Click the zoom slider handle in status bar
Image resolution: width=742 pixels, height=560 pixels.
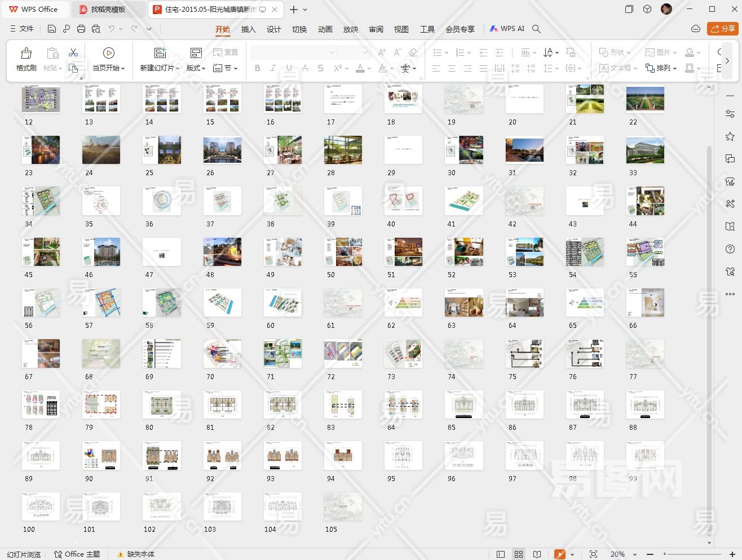tap(665, 554)
